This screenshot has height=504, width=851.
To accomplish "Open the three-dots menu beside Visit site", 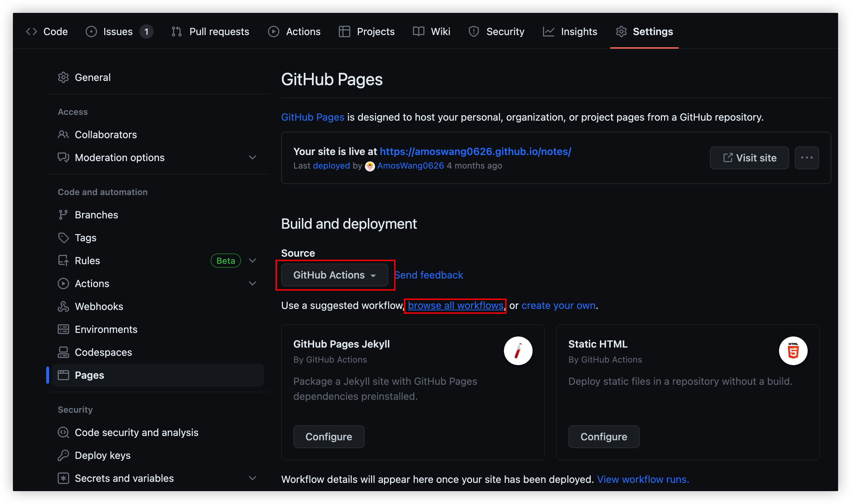I will (807, 158).
